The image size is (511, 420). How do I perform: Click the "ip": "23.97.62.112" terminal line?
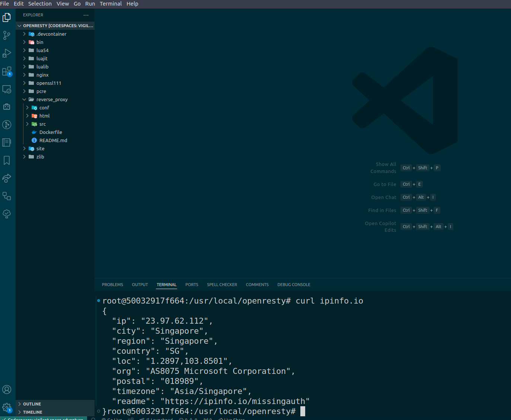[162, 321]
